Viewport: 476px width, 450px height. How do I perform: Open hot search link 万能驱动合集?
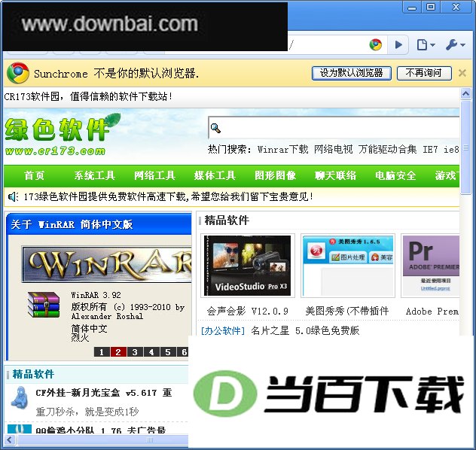coord(387,150)
